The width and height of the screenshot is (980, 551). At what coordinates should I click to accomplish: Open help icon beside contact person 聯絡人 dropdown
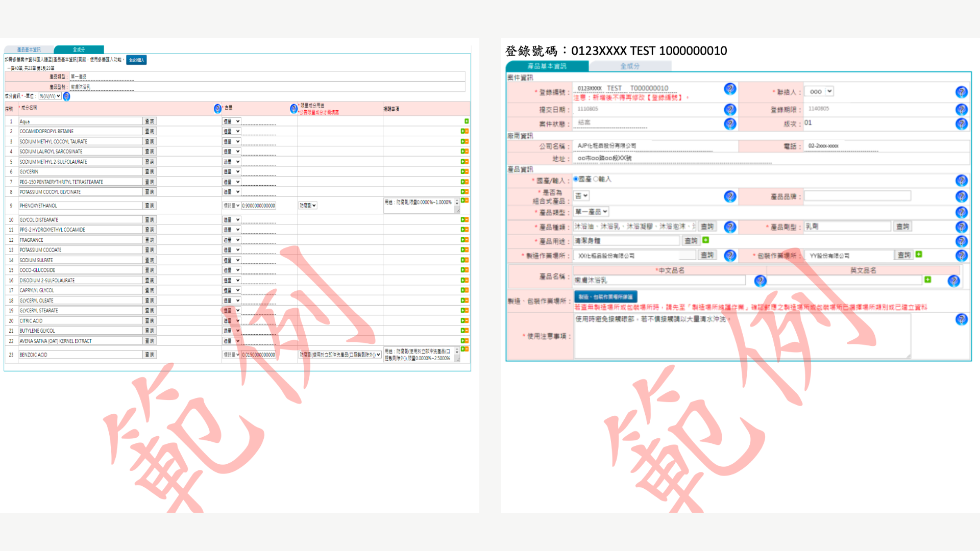click(961, 92)
